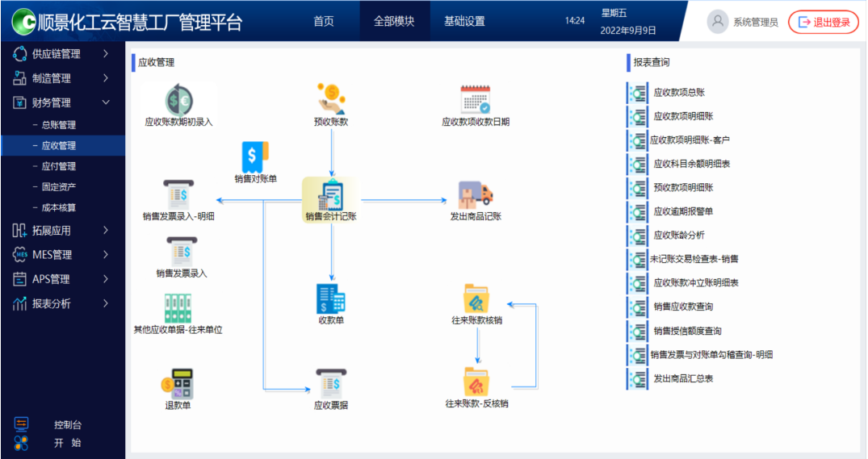868x459 pixels.
Task: Select 应付管理 in the sidebar
Action: [58, 166]
